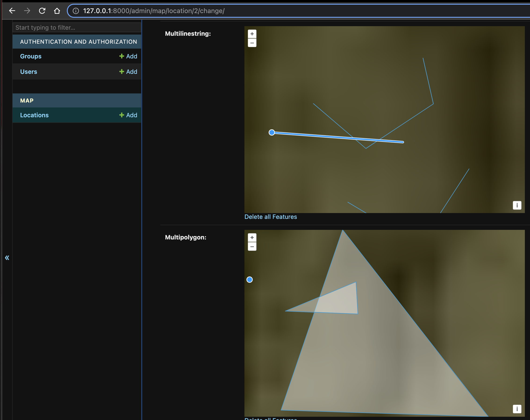Go back with browser back arrow
The width and height of the screenshot is (530, 420).
click(12, 11)
